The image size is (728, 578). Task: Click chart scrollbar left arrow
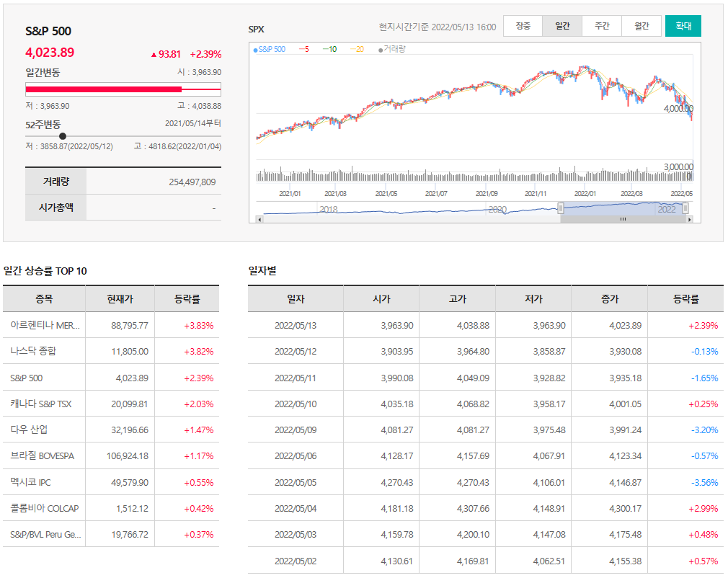[x=259, y=219]
